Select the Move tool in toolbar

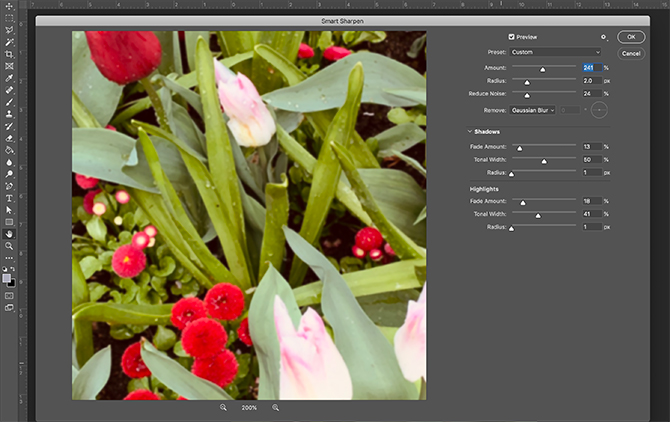[x=9, y=6]
